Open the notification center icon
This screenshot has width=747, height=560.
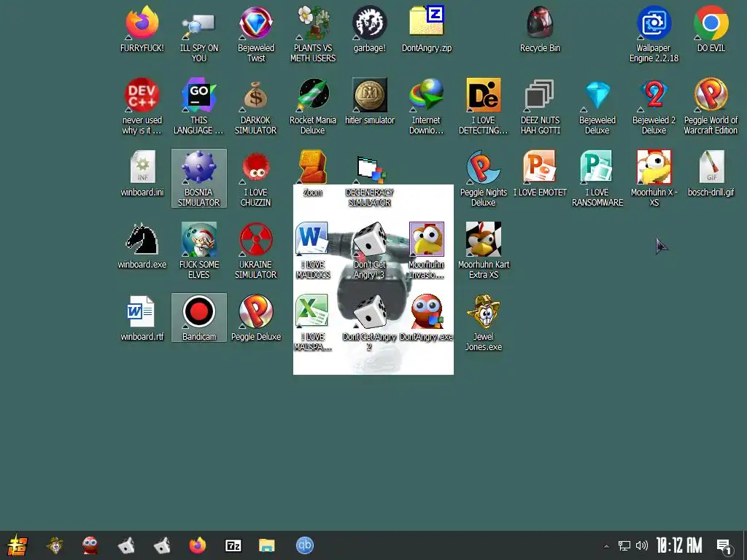coord(724,547)
